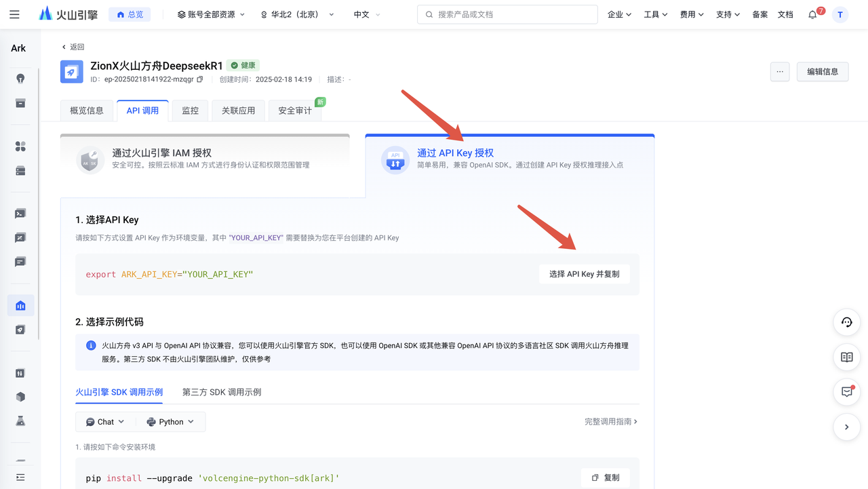Click the ZionX火山方舟DeepseekR1 title
Viewport: 868px width, 489px height.
click(157, 66)
